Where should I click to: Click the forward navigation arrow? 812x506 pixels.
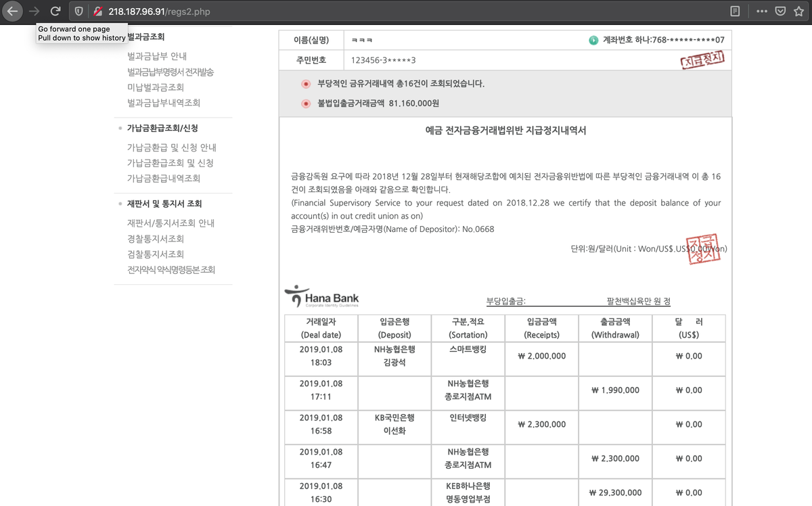point(34,11)
